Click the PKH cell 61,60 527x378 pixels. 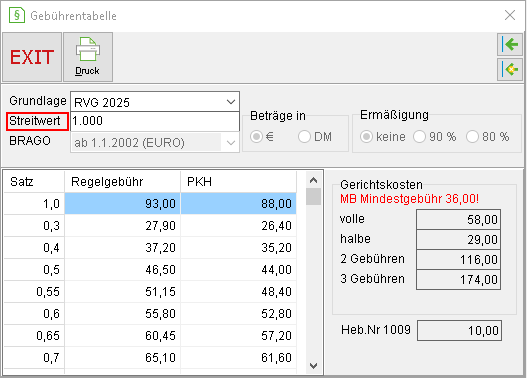[x=239, y=358]
